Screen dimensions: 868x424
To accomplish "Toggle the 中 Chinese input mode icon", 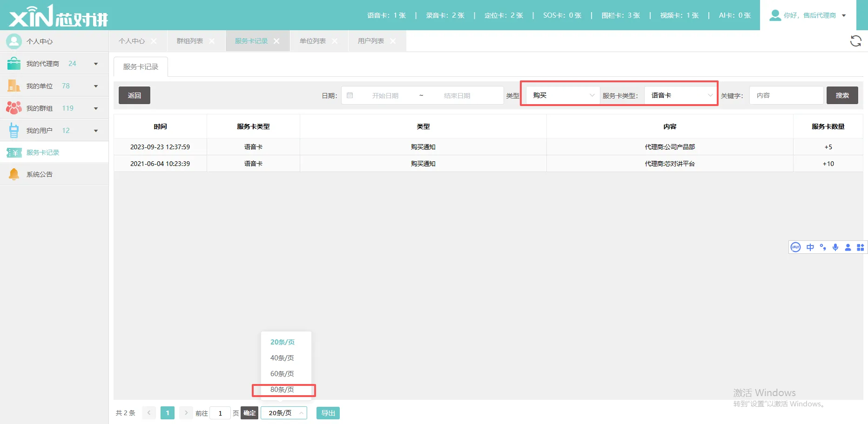I will click(x=810, y=247).
